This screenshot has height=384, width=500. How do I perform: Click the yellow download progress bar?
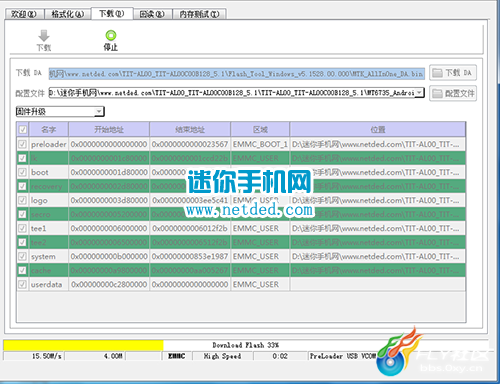click(x=83, y=345)
